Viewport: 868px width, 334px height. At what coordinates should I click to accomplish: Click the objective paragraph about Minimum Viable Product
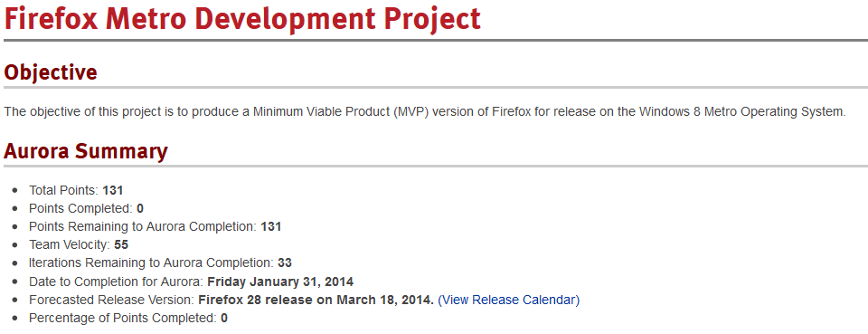coord(425,112)
